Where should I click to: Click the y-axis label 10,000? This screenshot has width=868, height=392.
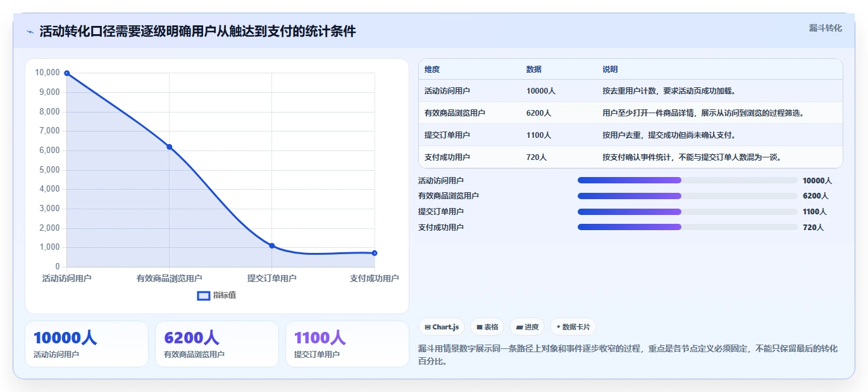pyautogui.click(x=47, y=73)
